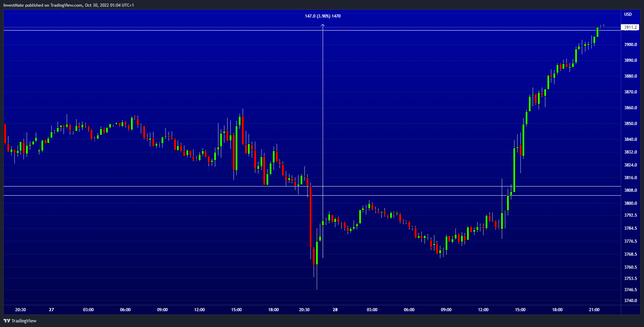Click the 3870.0 price axis label
Viewport: 644px width, 327px height.
point(630,92)
